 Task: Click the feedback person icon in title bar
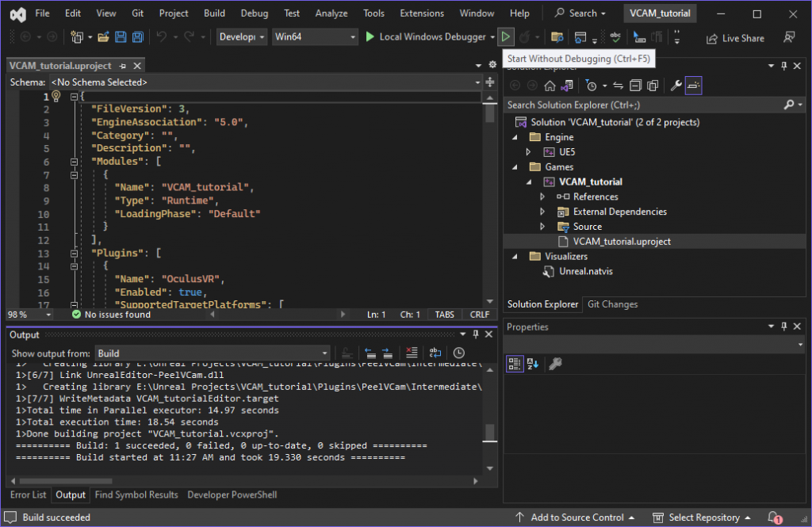(x=789, y=36)
